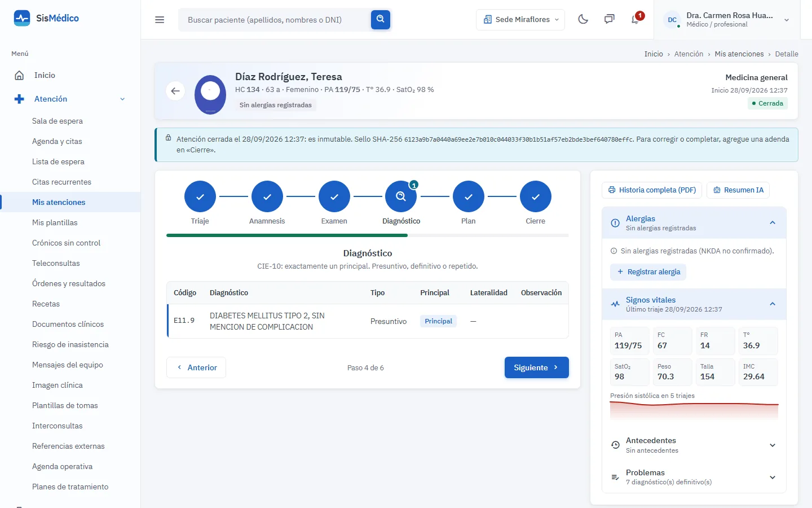Screen dimensions: 812x508
Task: Open Dra. Carmen Rosa user menu
Action: click(727, 20)
